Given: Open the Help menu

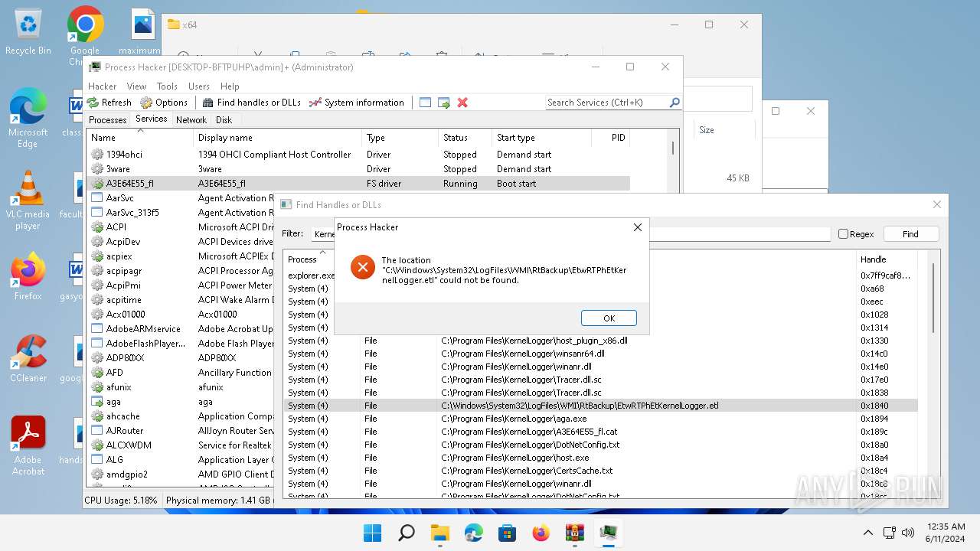Looking at the screenshot, I should [230, 86].
